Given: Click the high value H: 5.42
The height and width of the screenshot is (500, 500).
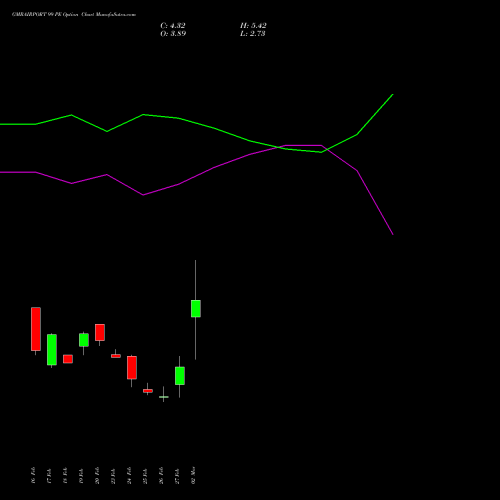Looking at the screenshot, I should click(253, 26).
